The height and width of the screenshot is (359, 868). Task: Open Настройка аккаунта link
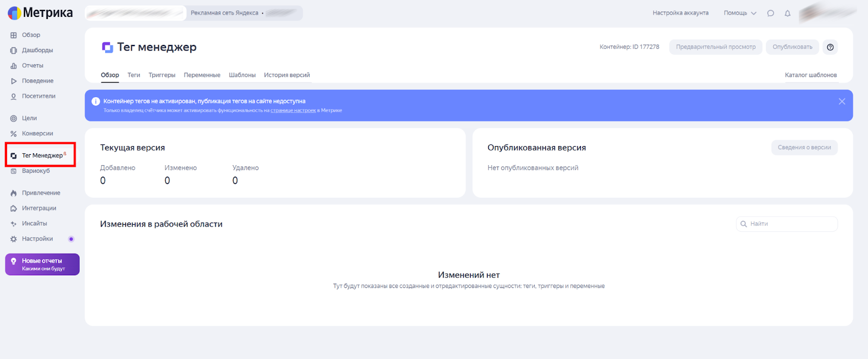[680, 13]
